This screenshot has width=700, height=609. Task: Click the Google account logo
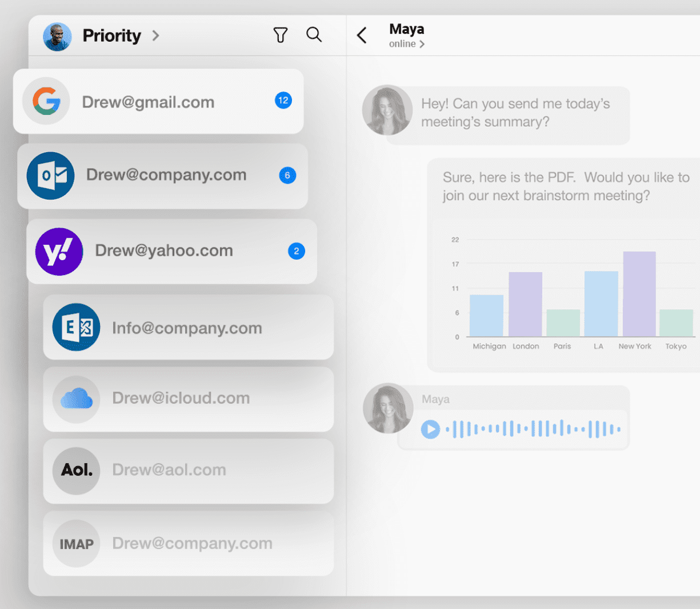[x=46, y=101]
